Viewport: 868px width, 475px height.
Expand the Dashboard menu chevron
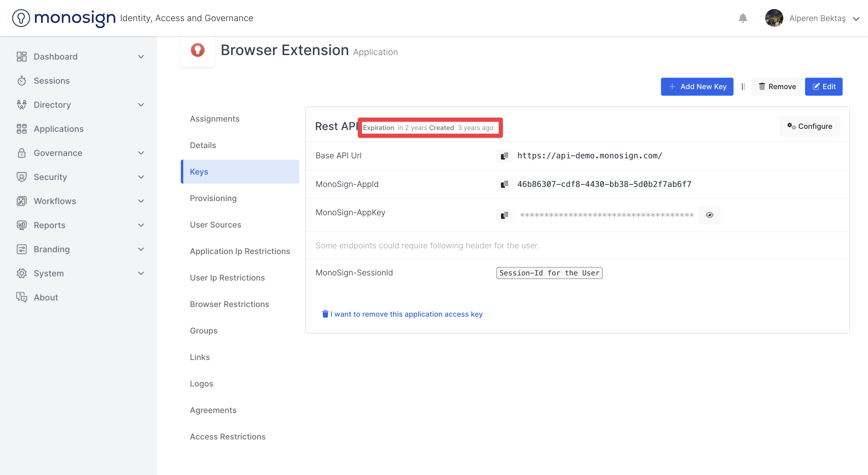(x=141, y=57)
